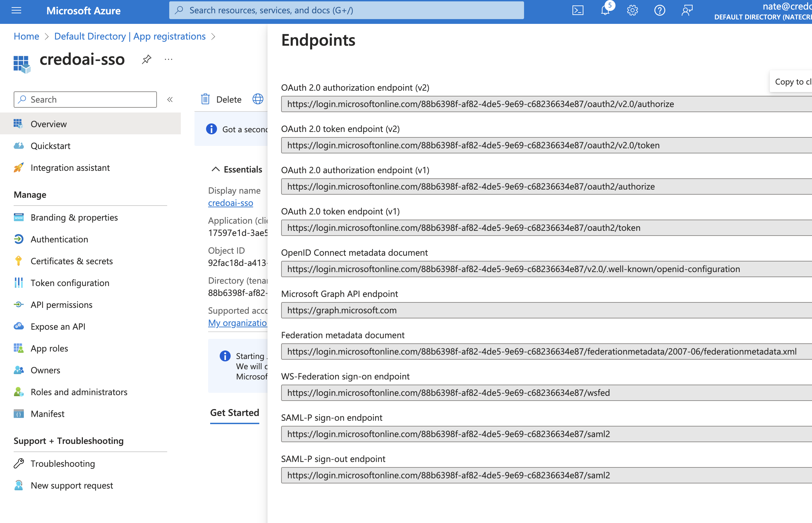The image size is (812, 523).
Task: Select the Microsoft Graph API endpoint URL
Action: [547, 310]
